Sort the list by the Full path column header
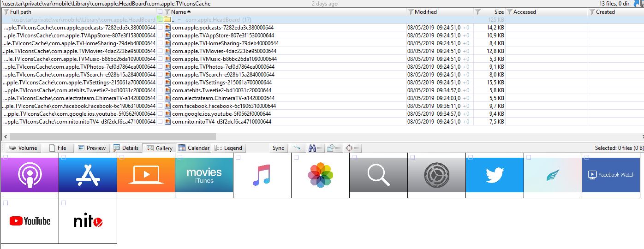The image size is (644, 249). 21,12
